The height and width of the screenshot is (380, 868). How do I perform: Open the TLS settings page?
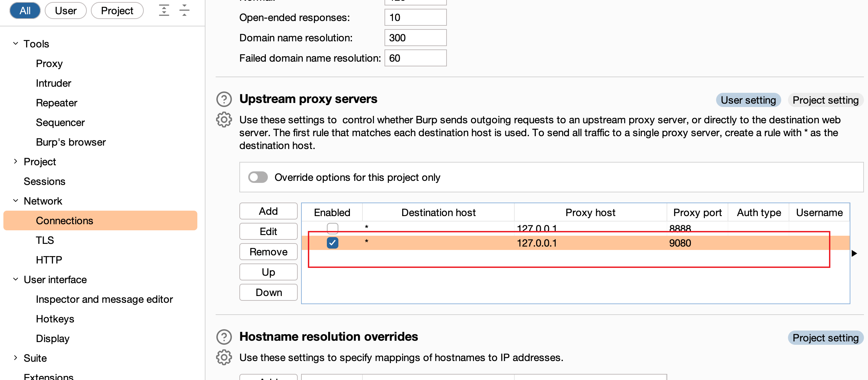[45, 240]
